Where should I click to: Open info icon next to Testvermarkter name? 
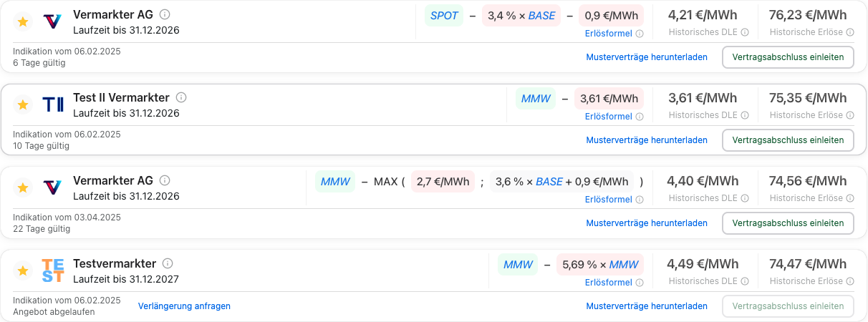pyautogui.click(x=168, y=264)
